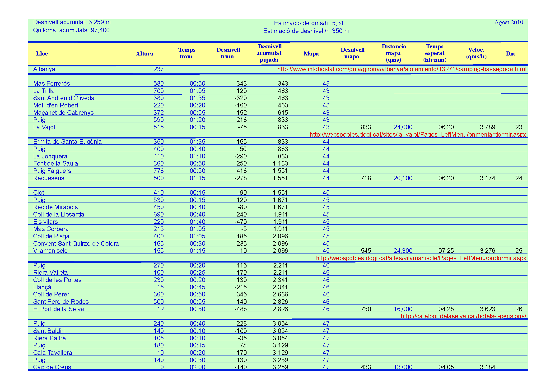Select the Mas Corbera place name

(x=51, y=229)
